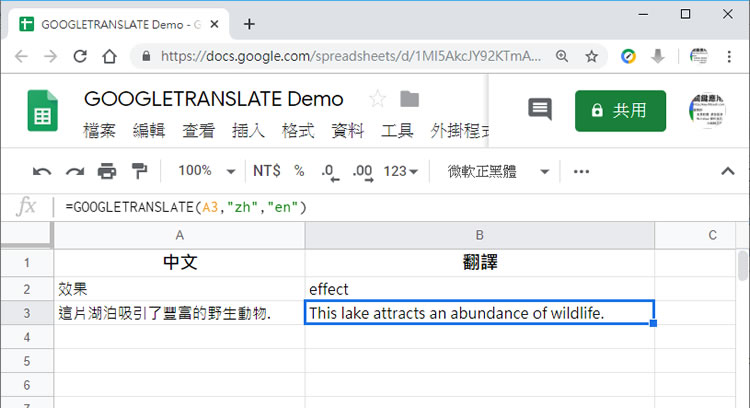Select row 2 header
The image size is (750, 408).
point(27,289)
